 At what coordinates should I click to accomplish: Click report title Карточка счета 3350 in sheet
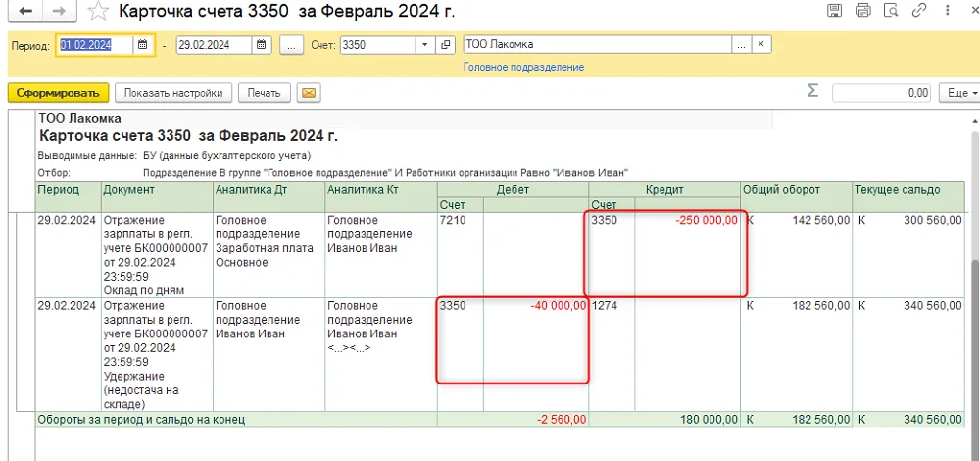point(188,137)
